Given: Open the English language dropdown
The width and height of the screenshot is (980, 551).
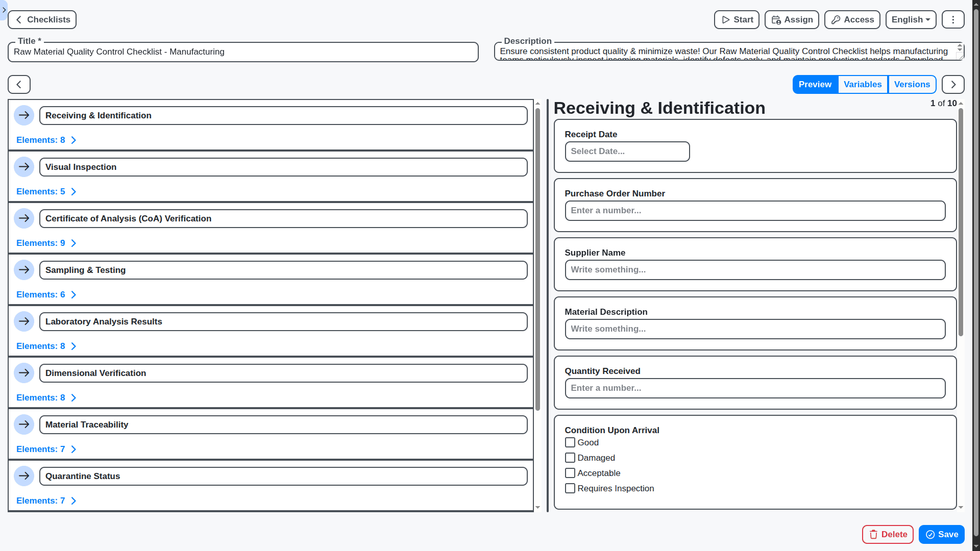Looking at the screenshot, I should click(x=911, y=19).
